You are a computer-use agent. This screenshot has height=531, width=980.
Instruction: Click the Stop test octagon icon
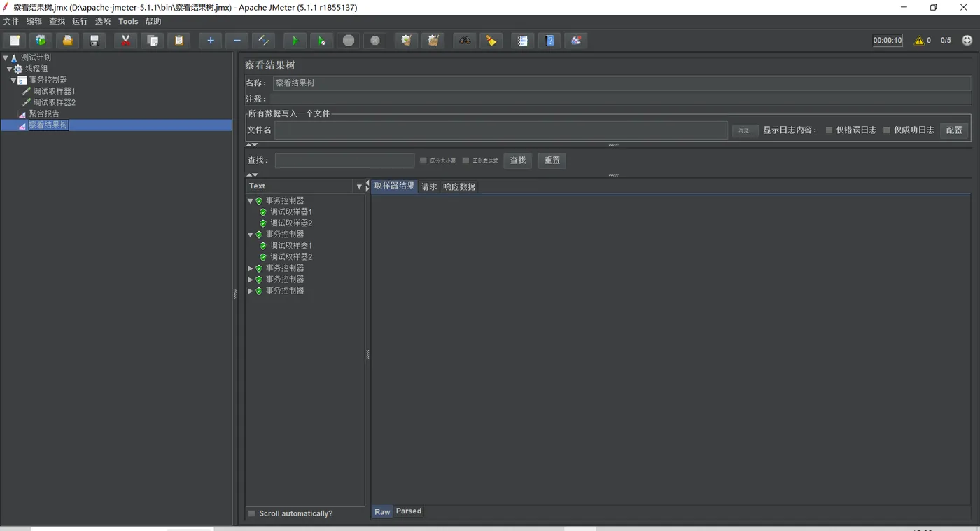(349, 41)
